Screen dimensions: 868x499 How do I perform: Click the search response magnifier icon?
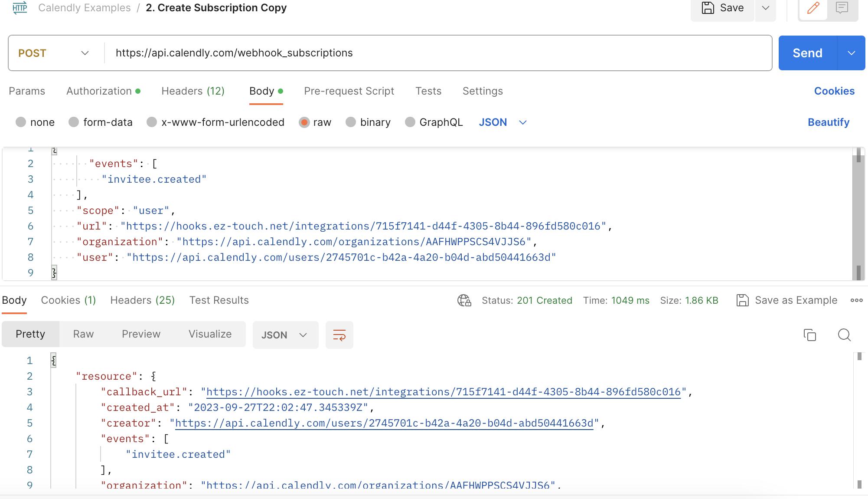pyautogui.click(x=844, y=335)
